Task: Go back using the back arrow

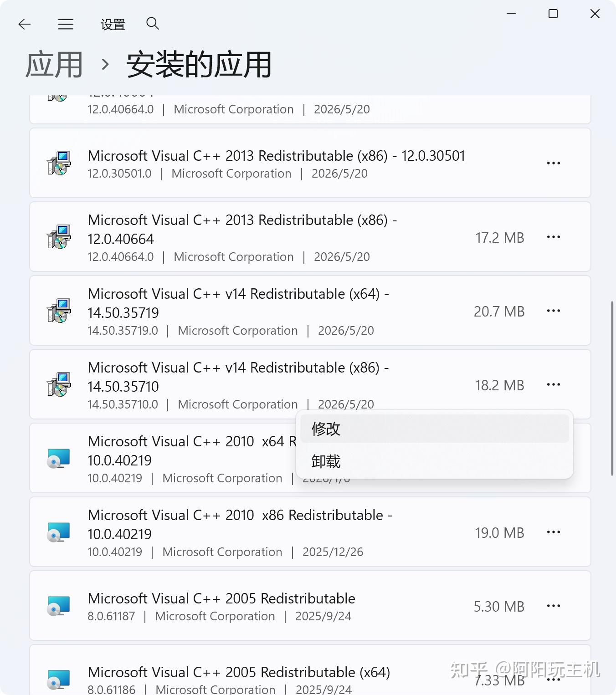Action: click(25, 24)
